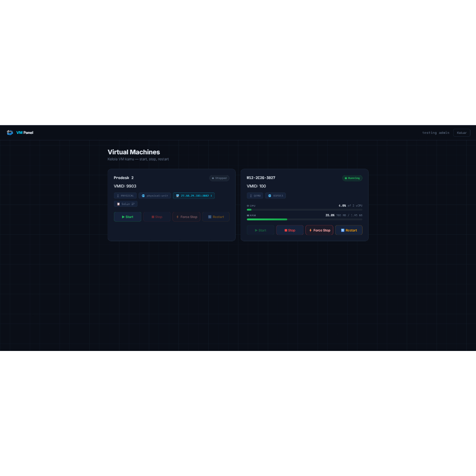The image size is (476, 476).
Task: Click the '35.8%' RAM usage value
Action: coord(330,215)
